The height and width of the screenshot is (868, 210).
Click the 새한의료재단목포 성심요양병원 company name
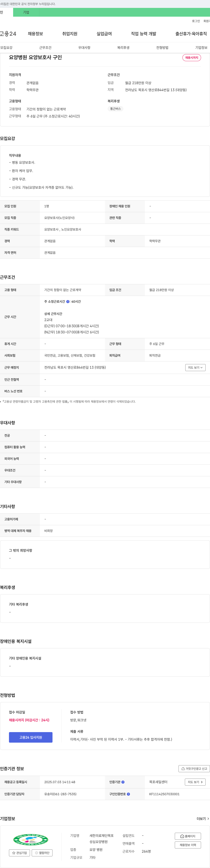tap(102, 839)
